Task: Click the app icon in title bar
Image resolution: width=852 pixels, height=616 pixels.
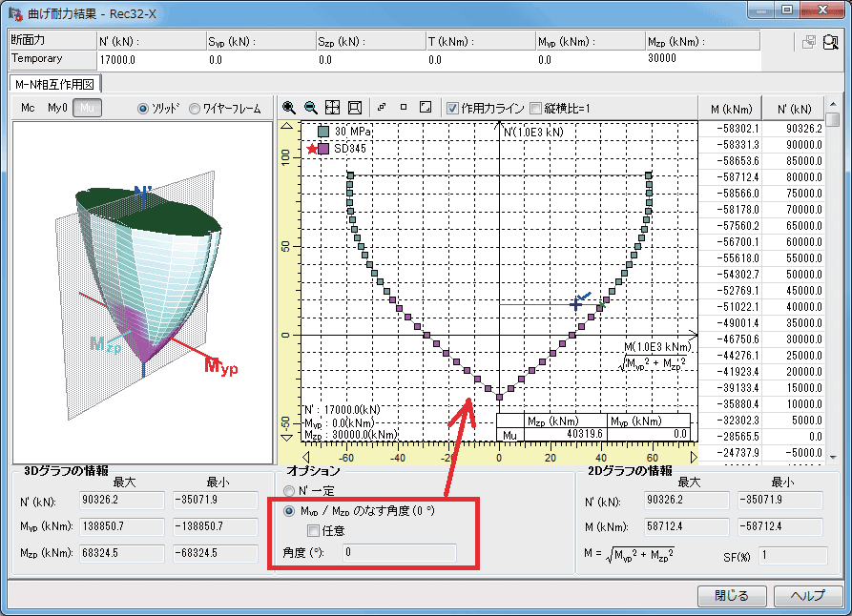Action: click(x=15, y=13)
